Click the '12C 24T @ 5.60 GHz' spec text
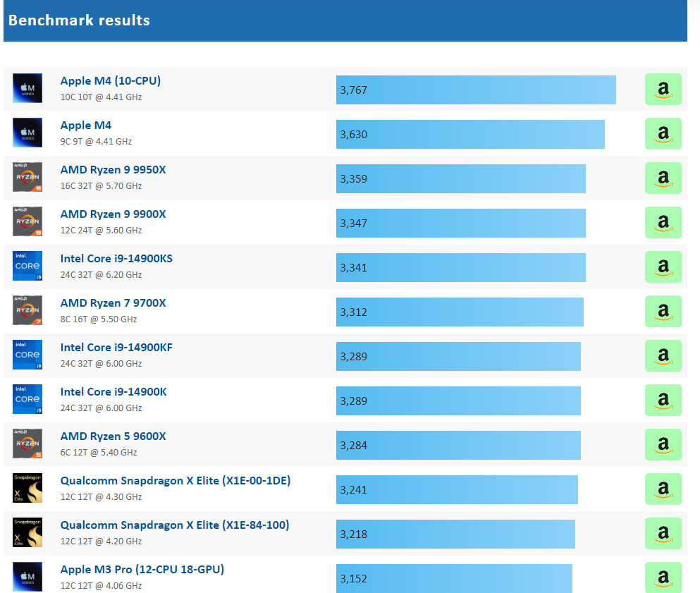The image size is (700, 593). point(101,231)
